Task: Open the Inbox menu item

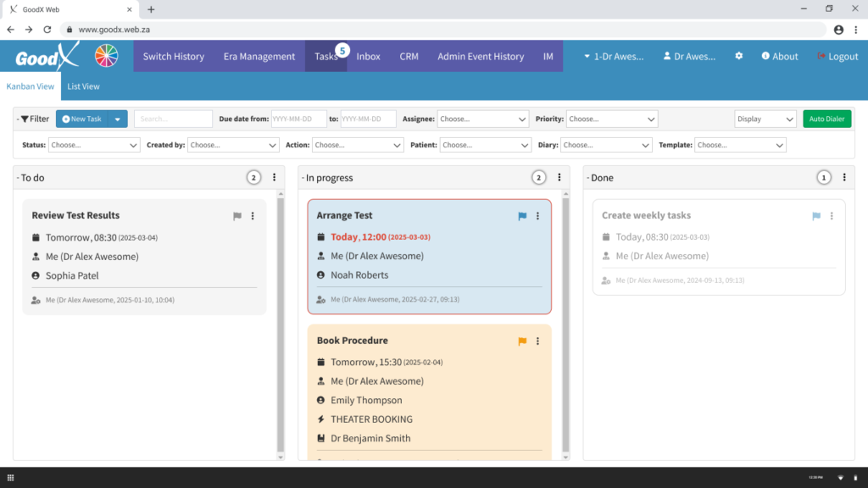Action: click(368, 56)
